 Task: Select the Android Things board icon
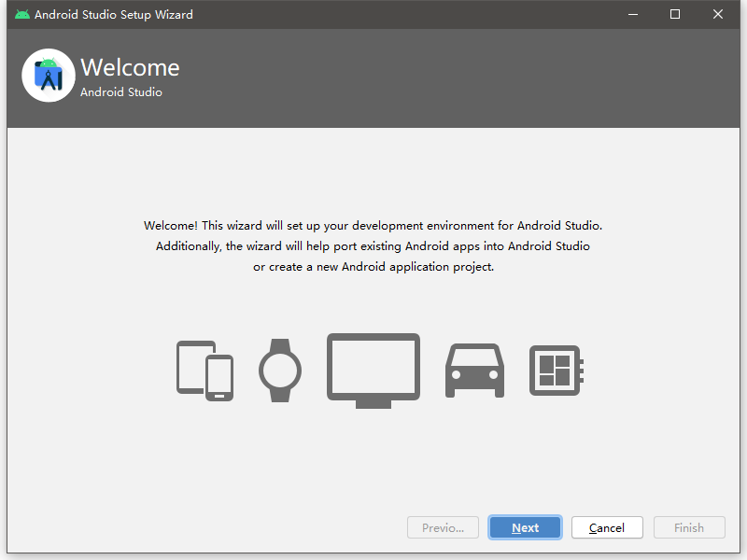[557, 371]
